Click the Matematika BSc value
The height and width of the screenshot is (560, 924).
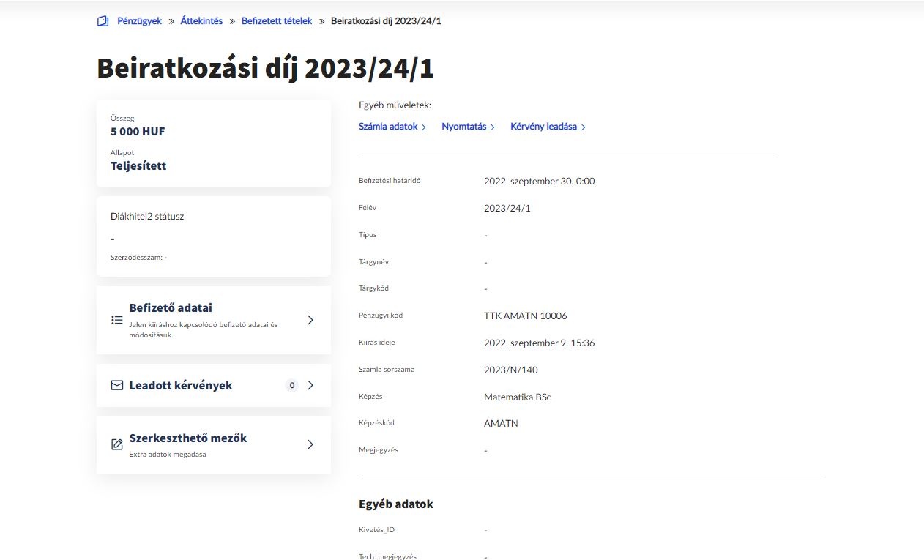518,397
